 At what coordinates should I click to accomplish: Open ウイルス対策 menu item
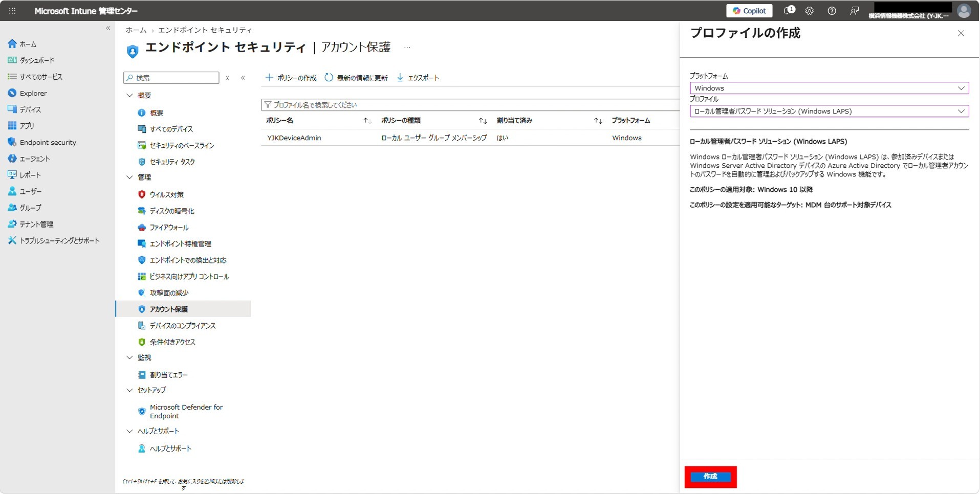coord(166,194)
